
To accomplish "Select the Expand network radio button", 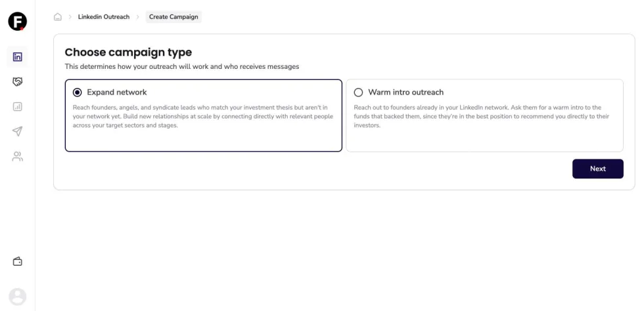I will 78,93.
